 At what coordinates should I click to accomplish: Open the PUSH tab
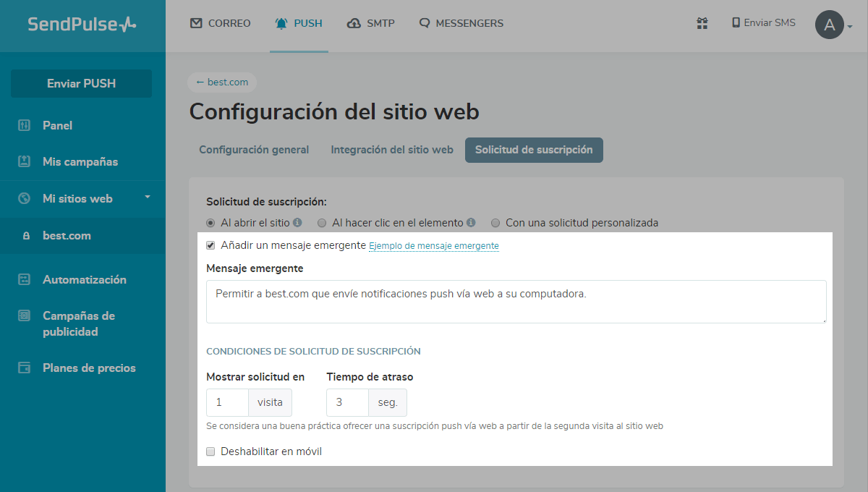(299, 23)
